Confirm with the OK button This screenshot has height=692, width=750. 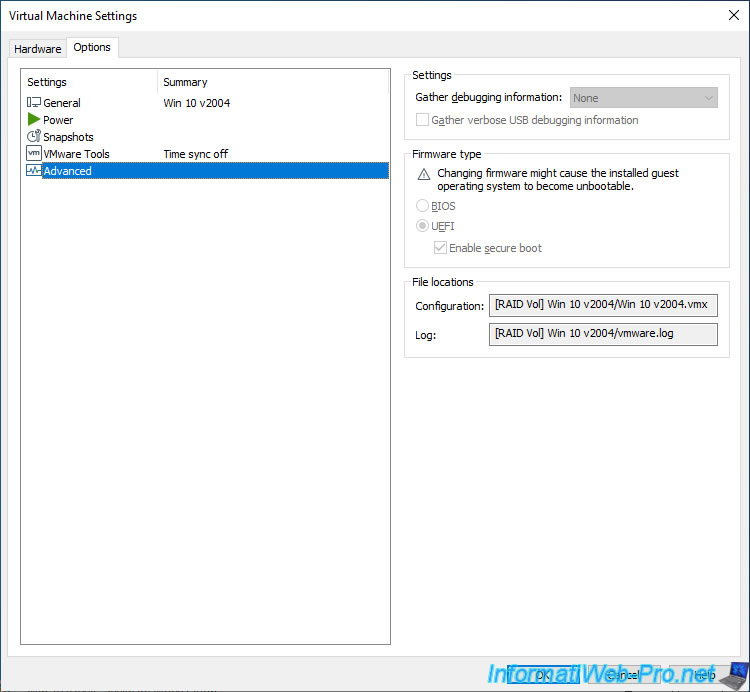pos(543,674)
